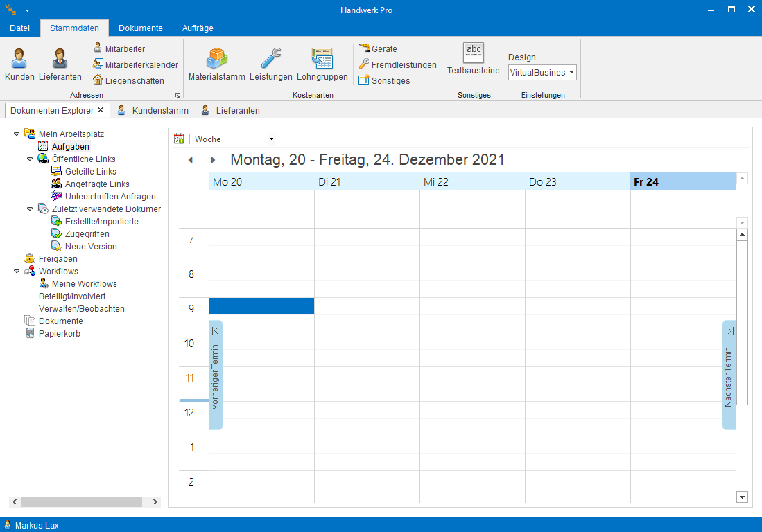Switch to the Kundenstamm document tab
This screenshot has width=762, height=532.
click(x=153, y=111)
